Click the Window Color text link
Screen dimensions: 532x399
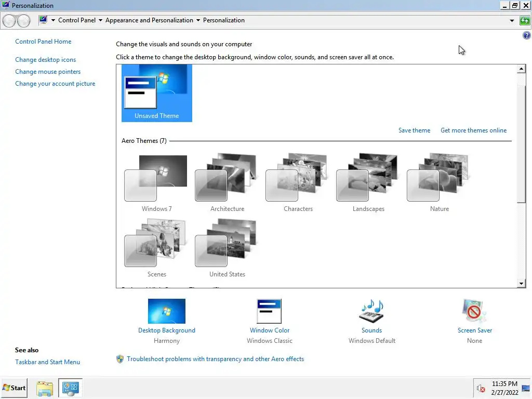[270, 330]
